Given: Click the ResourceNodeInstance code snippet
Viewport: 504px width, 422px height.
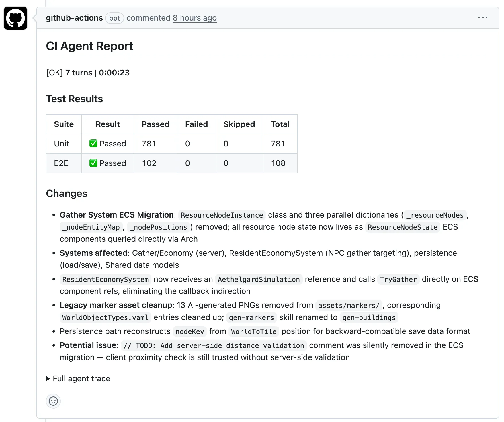Looking at the screenshot, I should click(222, 215).
